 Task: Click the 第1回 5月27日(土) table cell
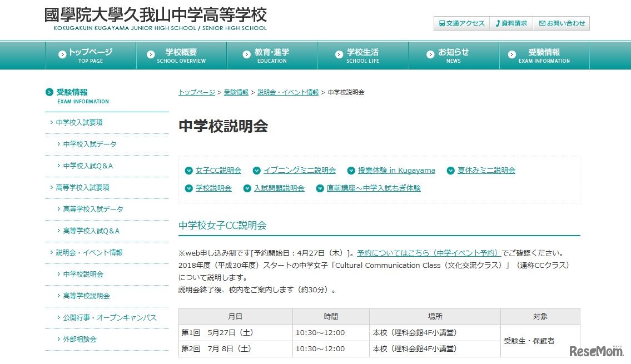tap(236, 333)
